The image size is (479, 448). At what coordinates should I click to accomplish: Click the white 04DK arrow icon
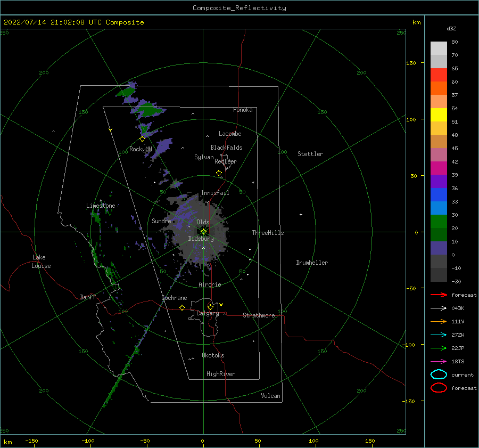tap(439, 308)
